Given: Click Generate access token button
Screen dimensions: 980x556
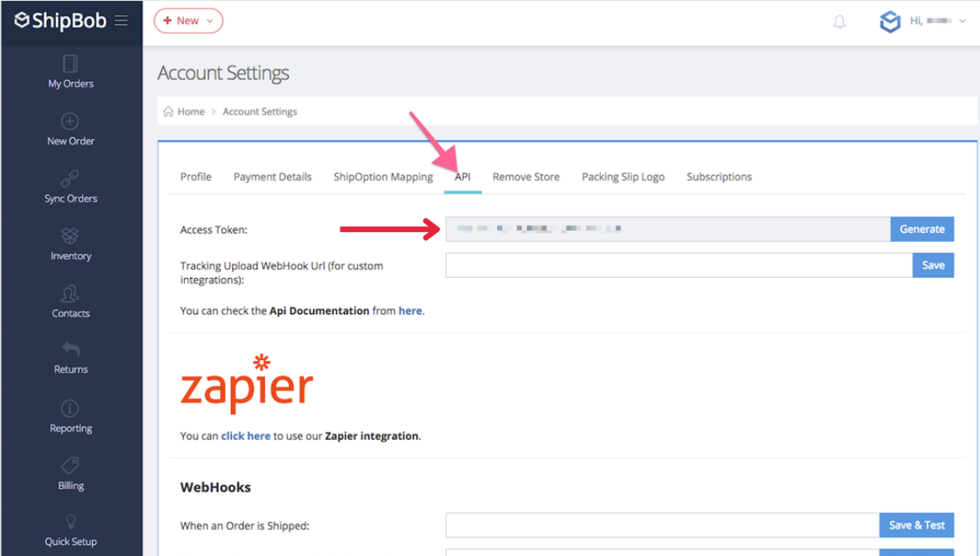Looking at the screenshot, I should click(921, 229).
